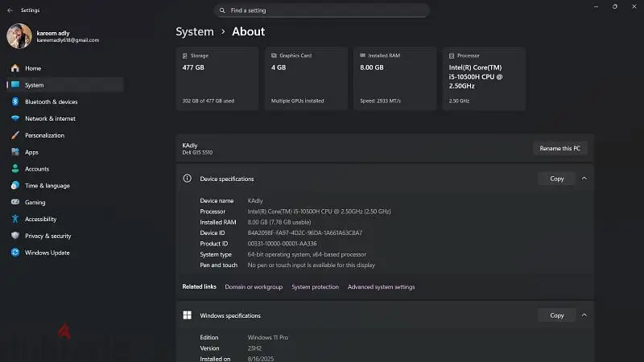Click the Rename this PC button
Screen dimensions: 644x362
(559, 148)
